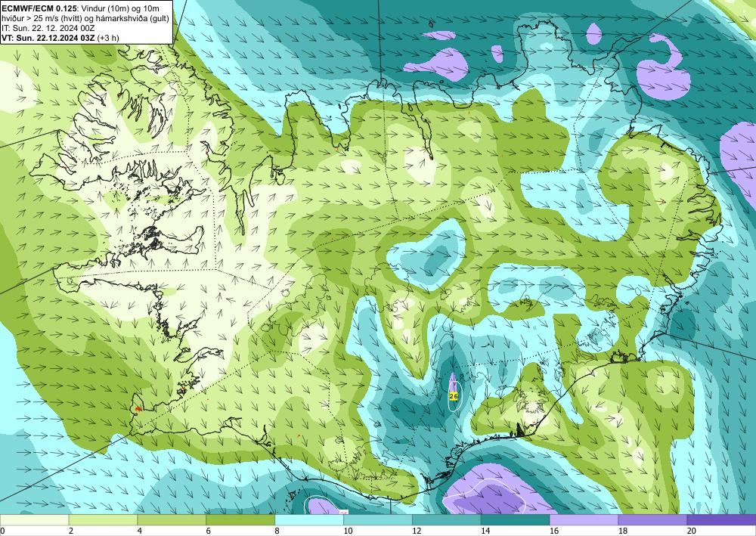Select the 16–18 m/s light purple swatch
The height and width of the screenshot is (536, 756).
coord(584,520)
